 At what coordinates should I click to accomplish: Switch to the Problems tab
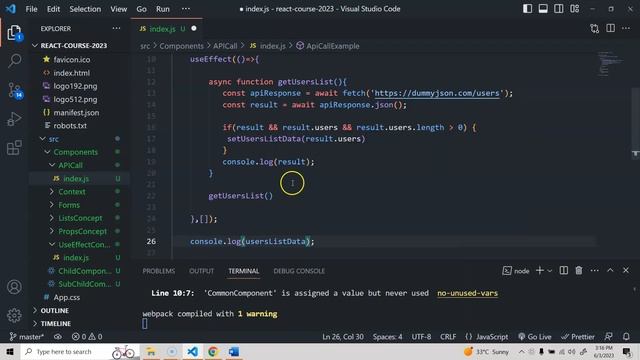pos(159,271)
